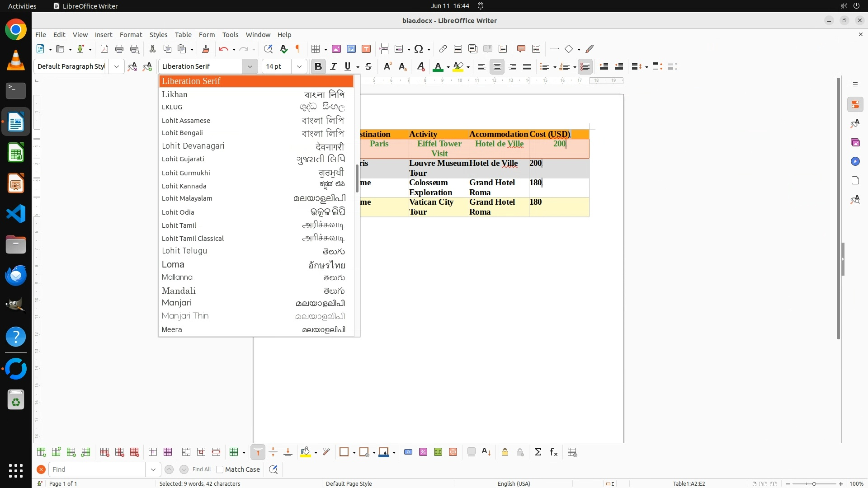868x488 pixels.
Task: Click the Toggle Formatting Marks icon
Action: pyautogui.click(x=298, y=49)
